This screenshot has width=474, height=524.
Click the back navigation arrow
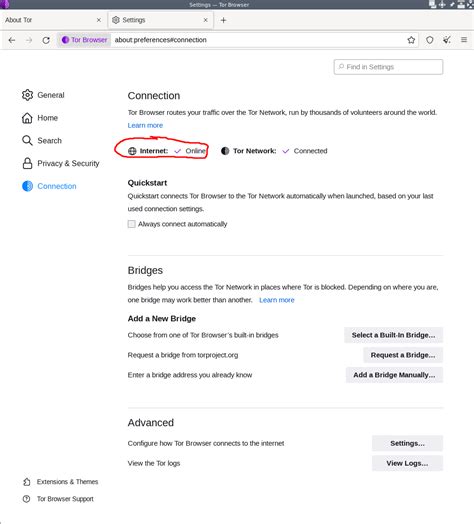coord(12,40)
